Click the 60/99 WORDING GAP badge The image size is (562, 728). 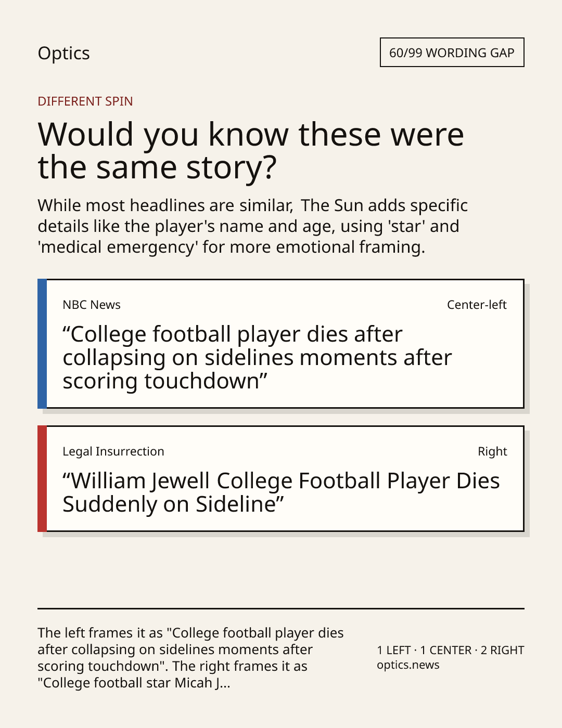click(452, 53)
